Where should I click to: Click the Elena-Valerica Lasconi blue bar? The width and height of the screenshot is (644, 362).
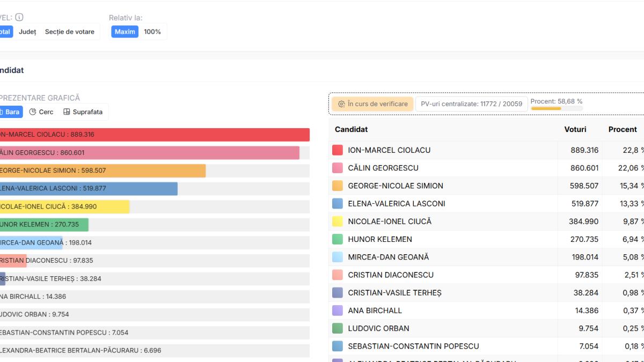89,189
